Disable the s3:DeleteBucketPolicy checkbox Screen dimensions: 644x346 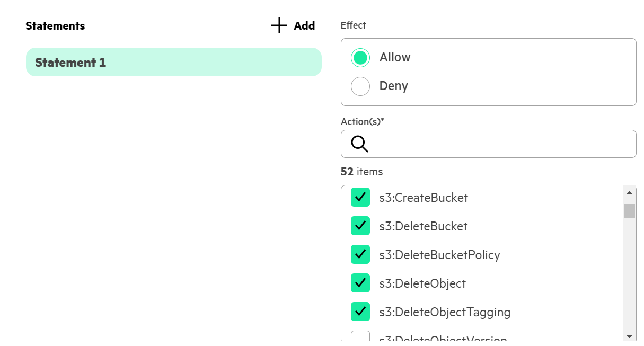(360, 255)
